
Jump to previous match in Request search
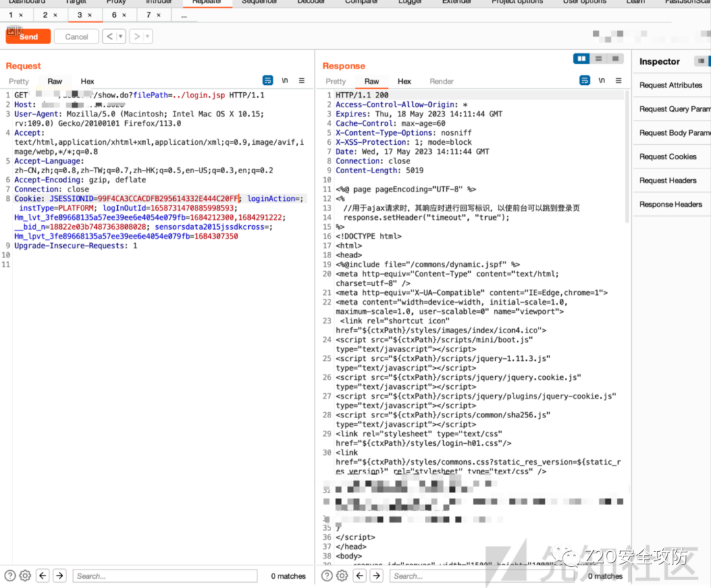[43, 575]
